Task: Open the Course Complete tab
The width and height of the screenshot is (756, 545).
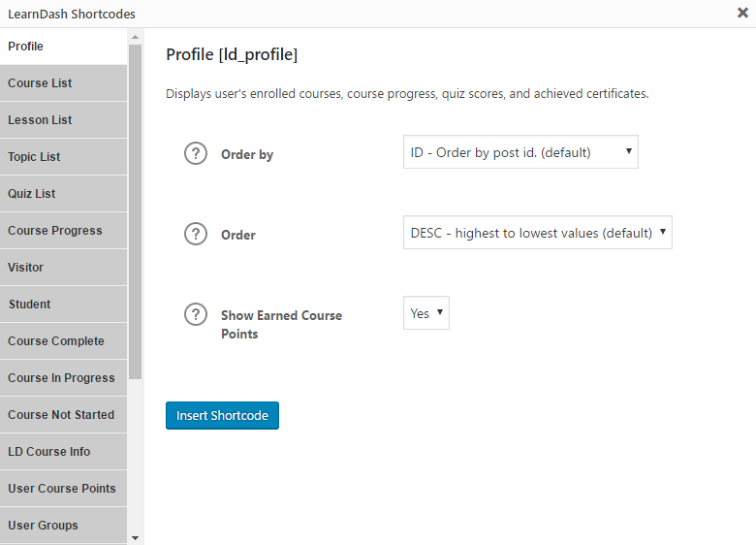Action: 63,341
